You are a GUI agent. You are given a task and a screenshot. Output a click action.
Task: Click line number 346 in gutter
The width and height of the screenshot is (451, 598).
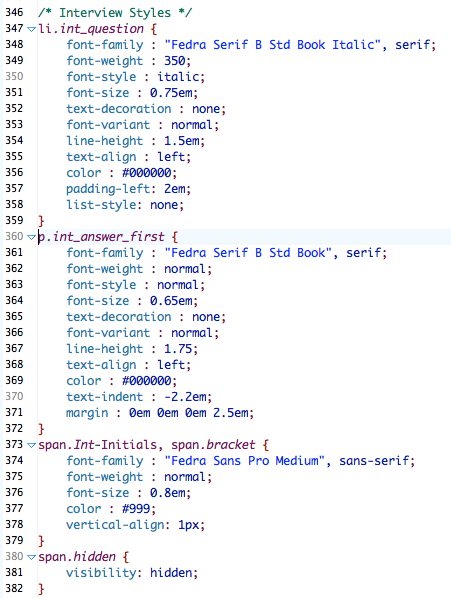coord(14,12)
